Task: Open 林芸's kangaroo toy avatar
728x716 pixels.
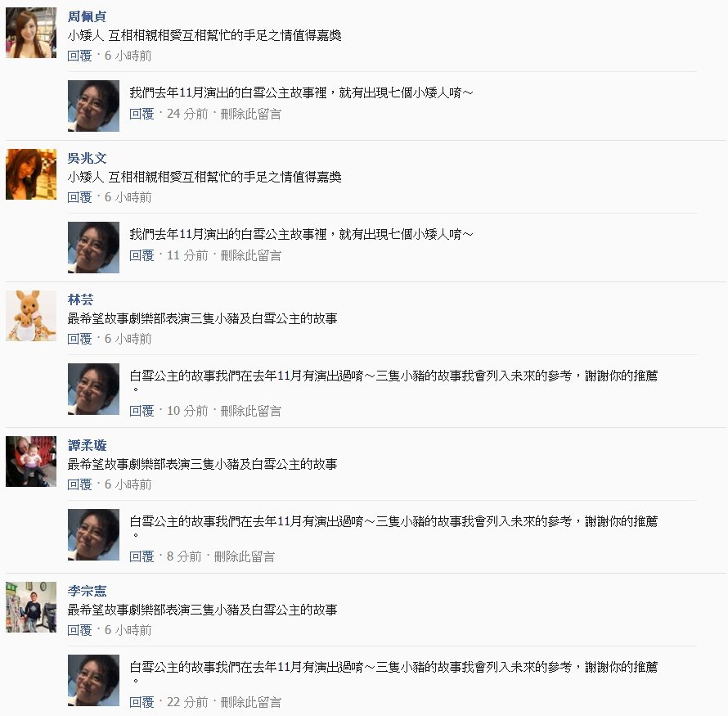Action: 31,316
